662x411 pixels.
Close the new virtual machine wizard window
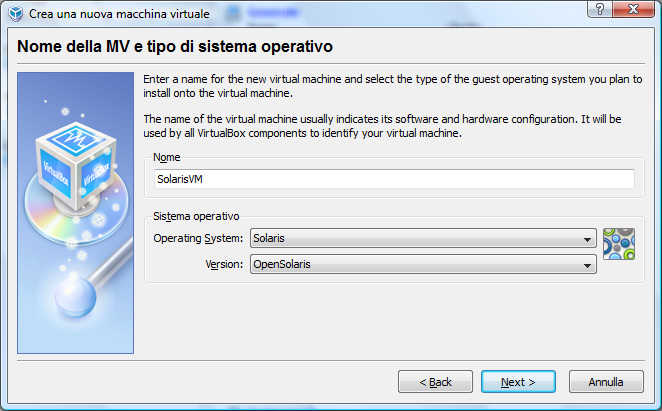tap(633, 9)
